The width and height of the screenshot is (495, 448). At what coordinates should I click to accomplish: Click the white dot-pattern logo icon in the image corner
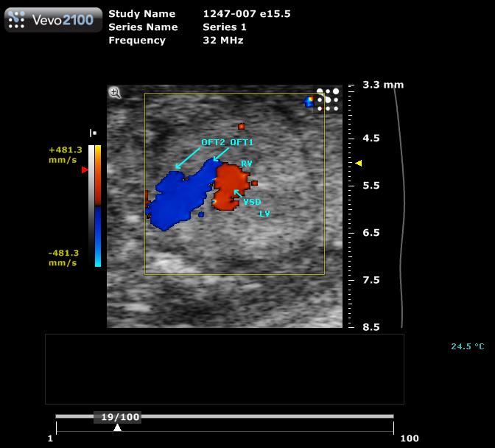(x=328, y=99)
